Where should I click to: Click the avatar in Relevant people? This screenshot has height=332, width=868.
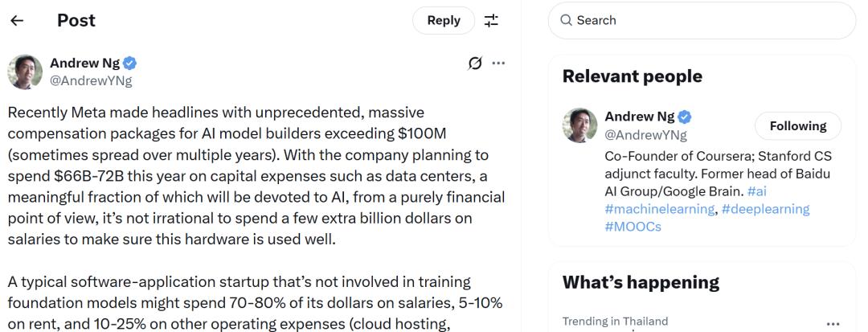(x=580, y=125)
